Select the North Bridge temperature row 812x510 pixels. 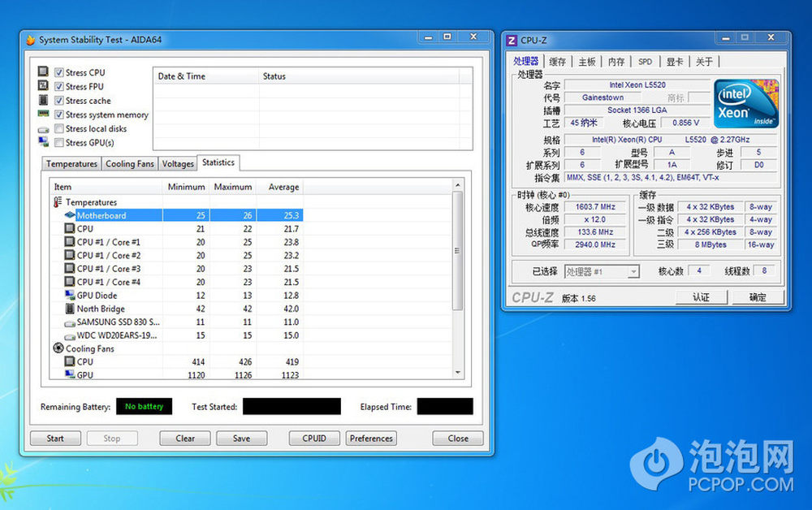tap(176, 309)
